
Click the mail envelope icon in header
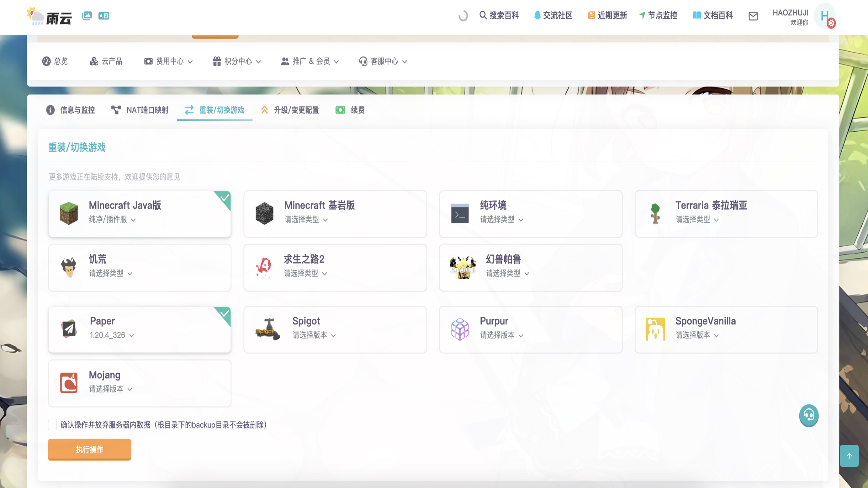753,16
